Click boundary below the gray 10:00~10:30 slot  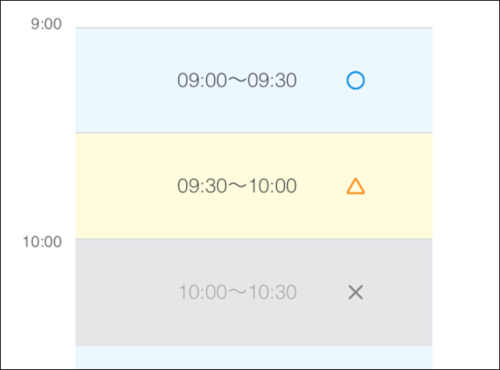(254, 346)
